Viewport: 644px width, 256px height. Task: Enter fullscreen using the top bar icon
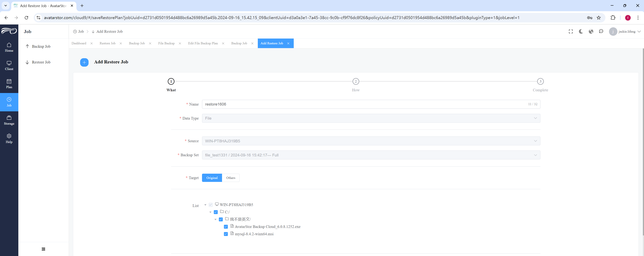coord(571,31)
